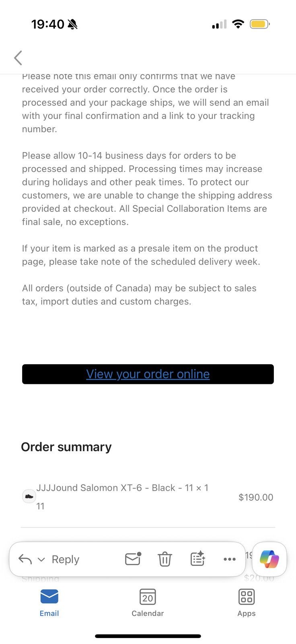Expand the reply options chevron
Screen dimensions: 296x644
pyautogui.click(x=41, y=559)
